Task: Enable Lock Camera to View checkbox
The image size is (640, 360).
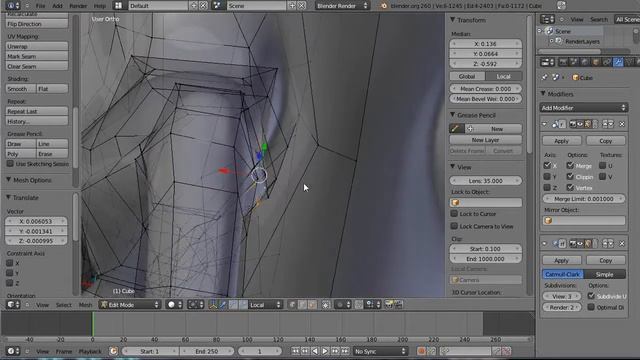Action: tap(454, 226)
